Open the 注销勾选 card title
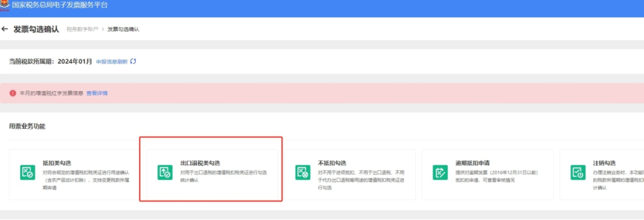 tap(605, 163)
